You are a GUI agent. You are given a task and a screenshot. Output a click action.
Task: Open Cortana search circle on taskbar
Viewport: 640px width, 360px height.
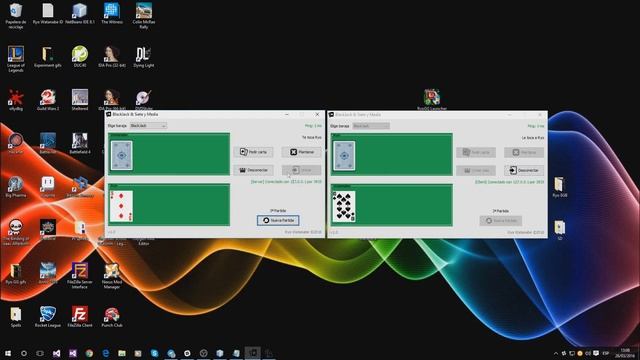tap(24, 353)
